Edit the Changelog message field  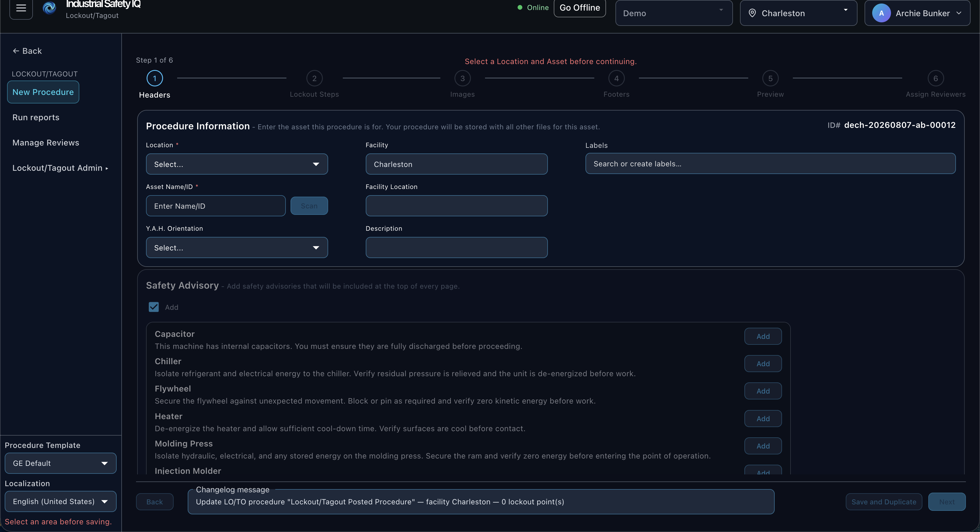(481, 502)
